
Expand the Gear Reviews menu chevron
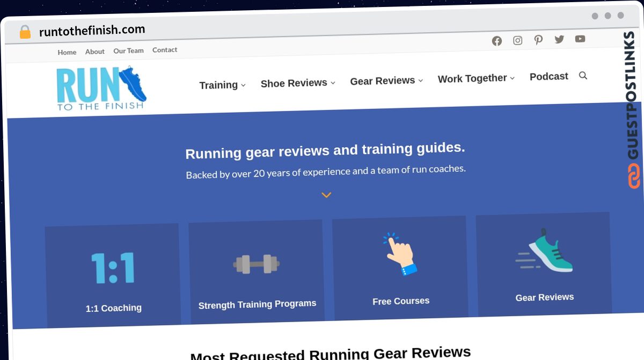tap(421, 81)
